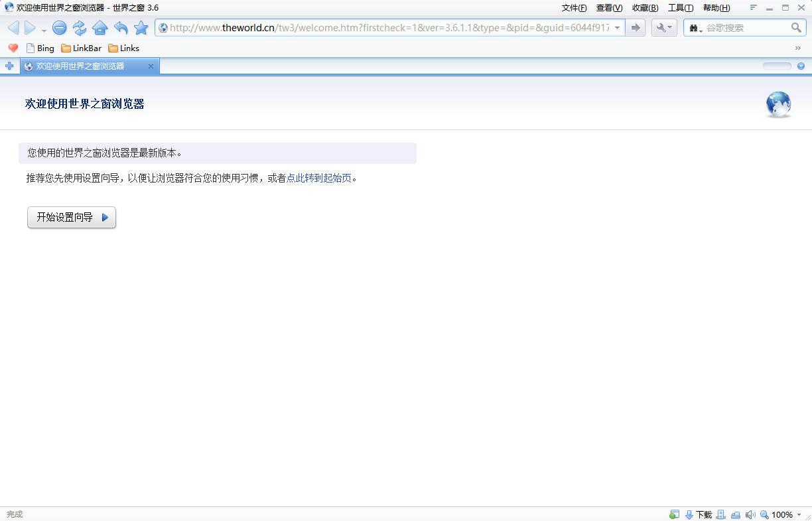This screenshot has width=812, height=521.
Task: Expand the address bar URL dropdown
Action: (618, 28)
